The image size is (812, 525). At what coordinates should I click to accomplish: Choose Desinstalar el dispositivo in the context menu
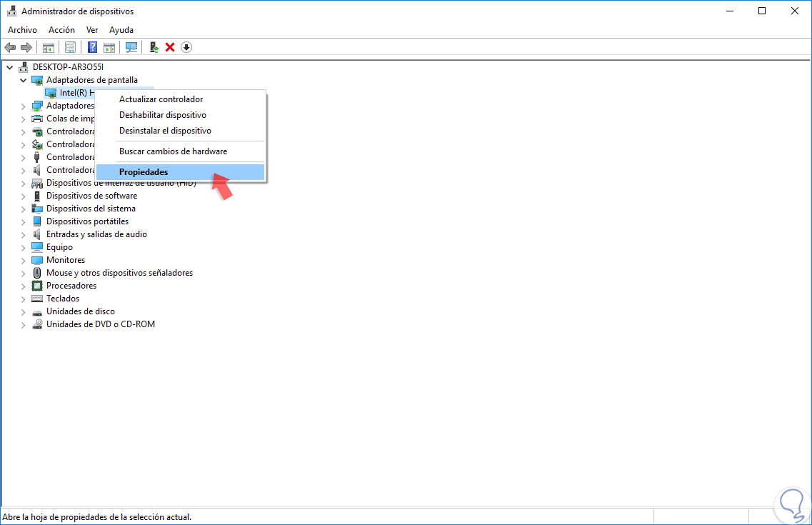tap(181, 131)
